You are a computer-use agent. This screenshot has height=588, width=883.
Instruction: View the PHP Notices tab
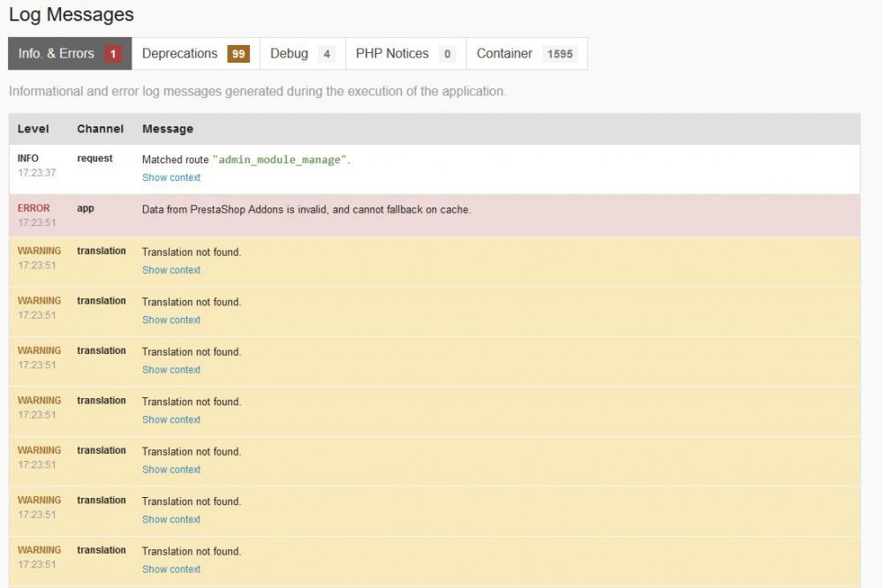pos(394,53)
